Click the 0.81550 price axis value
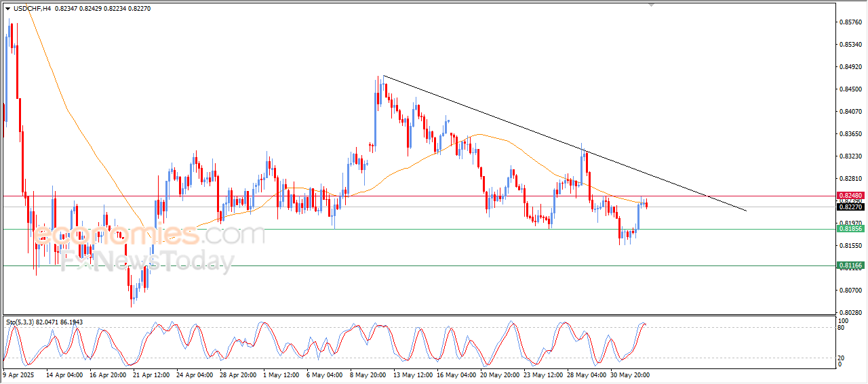The height and width of the screenshot is (384, 868). point(850,246)
